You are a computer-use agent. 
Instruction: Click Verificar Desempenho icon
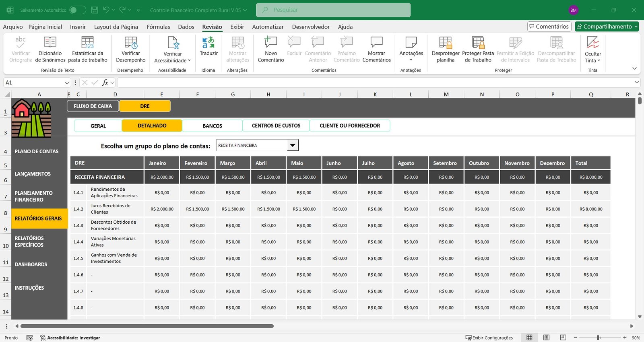pos(130,43)
